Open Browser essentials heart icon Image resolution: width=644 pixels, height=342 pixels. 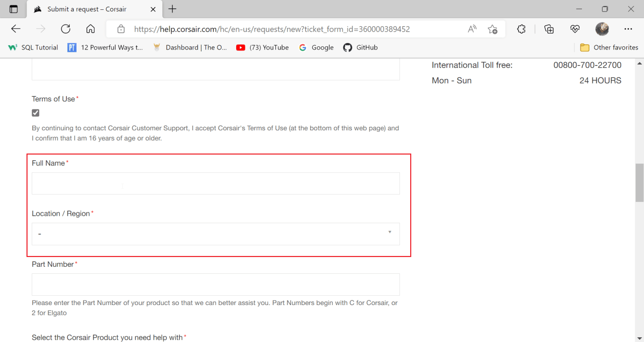coord(574,29)
